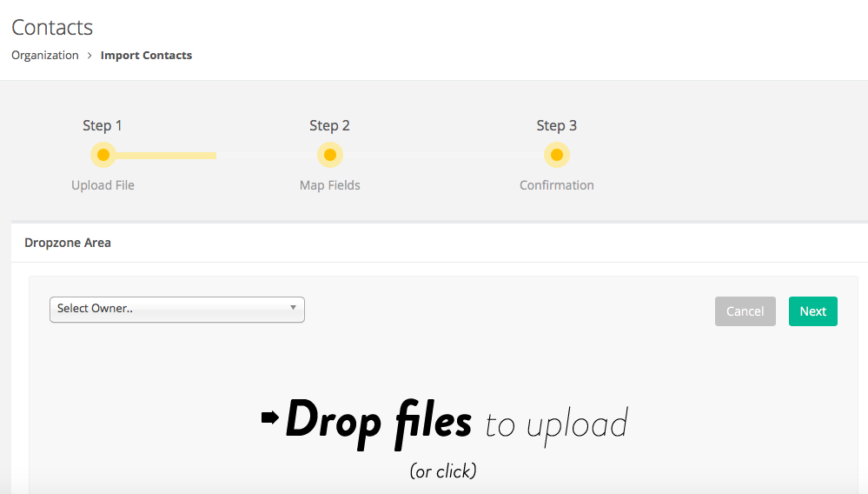Viewport: 868px width, 494px height.
Task: Click the Upload File step label
Action: click(x=103, y=185)
